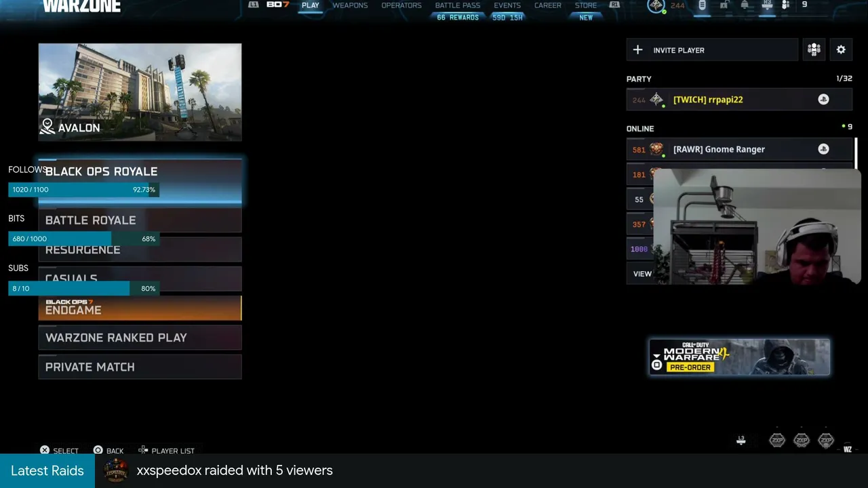Click the Bits goal progress bar
This screenshot has width=868, height=488.
tap(84, 239)
